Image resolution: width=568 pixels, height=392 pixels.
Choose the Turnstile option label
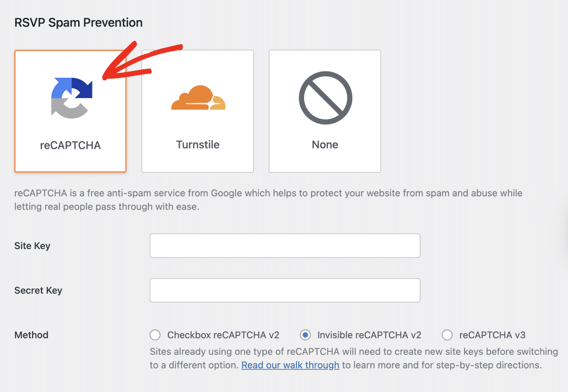(198, 144)
